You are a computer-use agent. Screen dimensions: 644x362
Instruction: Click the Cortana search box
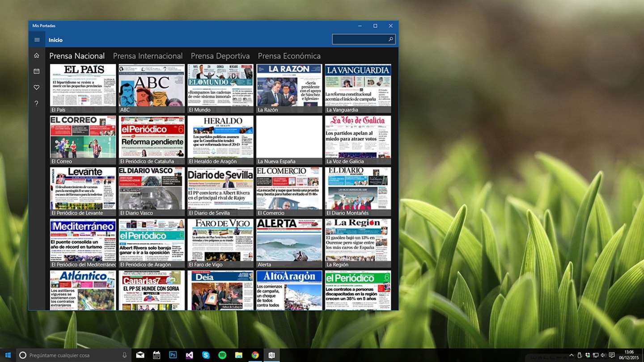point(74,355)
